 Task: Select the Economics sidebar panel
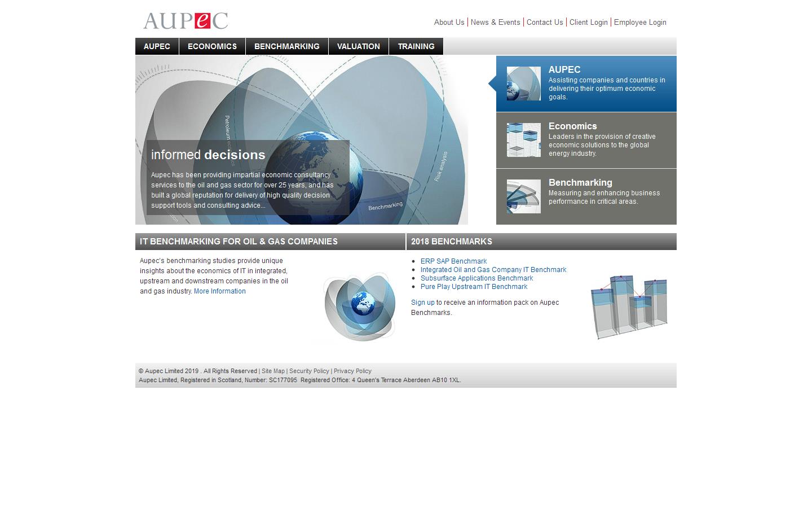[586, 140]
